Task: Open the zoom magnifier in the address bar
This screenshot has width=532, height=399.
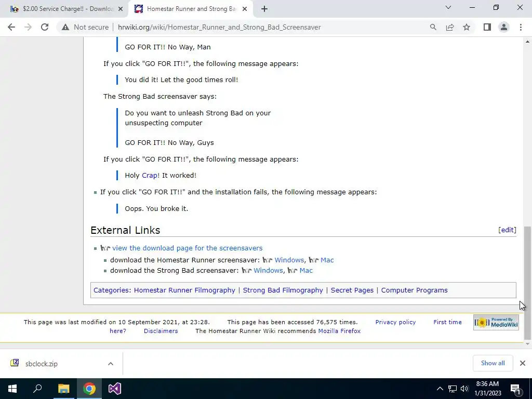Action: click(433, 27)
